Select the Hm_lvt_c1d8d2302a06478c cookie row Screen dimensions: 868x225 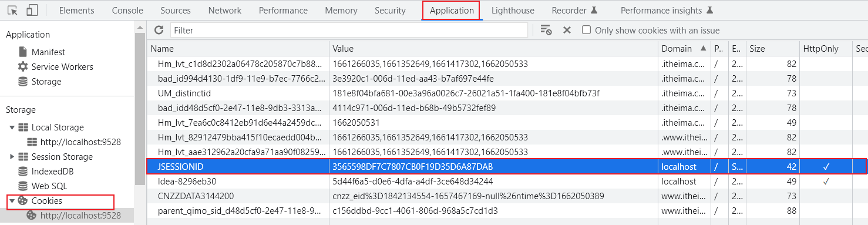tap(507, 64)
